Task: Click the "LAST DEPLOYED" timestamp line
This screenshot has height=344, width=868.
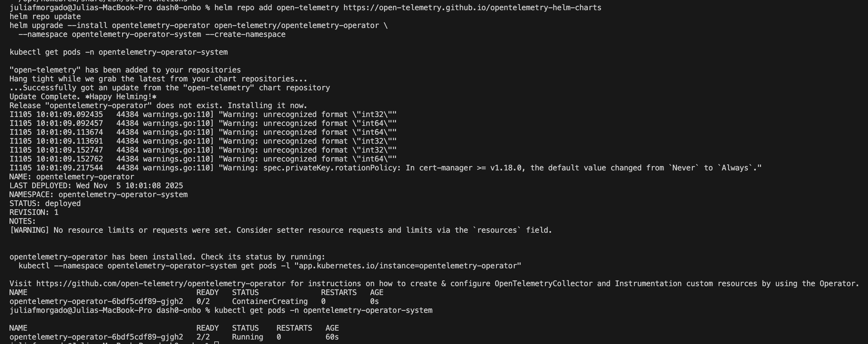Action: 96,186
